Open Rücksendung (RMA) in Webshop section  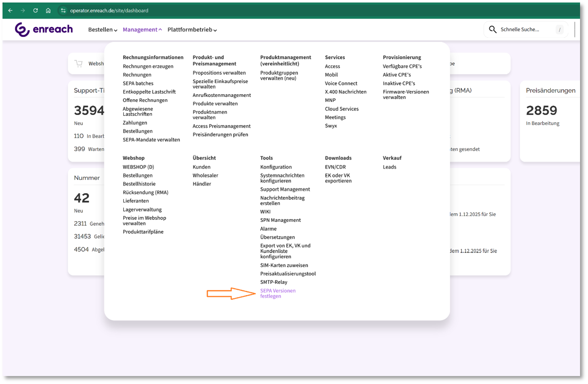[145, 192]
